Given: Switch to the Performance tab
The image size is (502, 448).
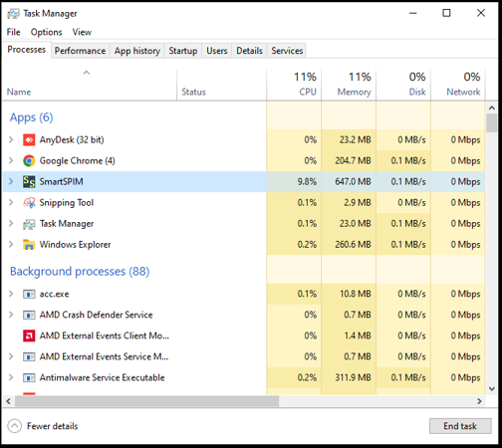Looking at the screenshot, I should [80, 51].
